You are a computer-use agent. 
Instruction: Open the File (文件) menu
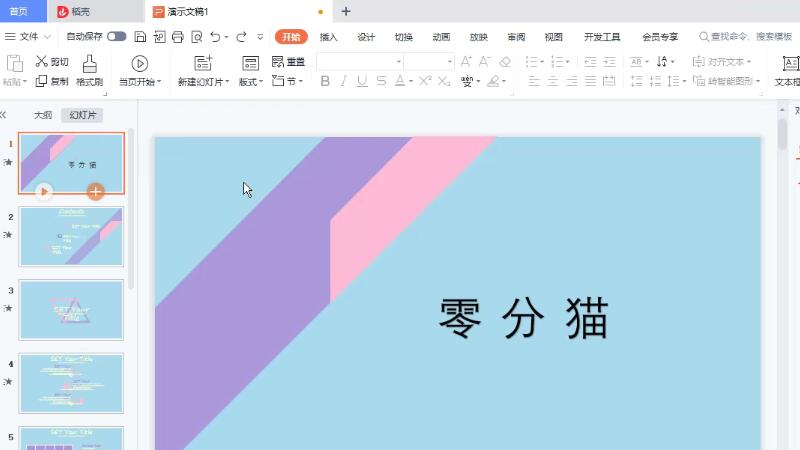[28, 37]
